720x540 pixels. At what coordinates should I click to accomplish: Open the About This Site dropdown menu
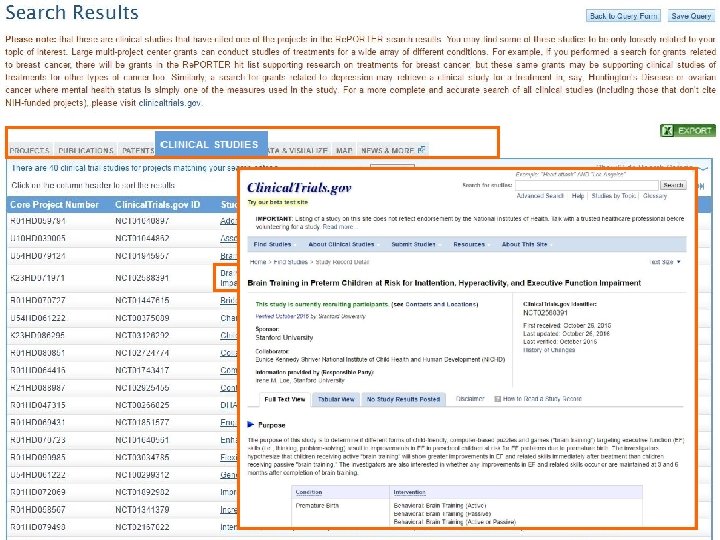pos(526,244)
